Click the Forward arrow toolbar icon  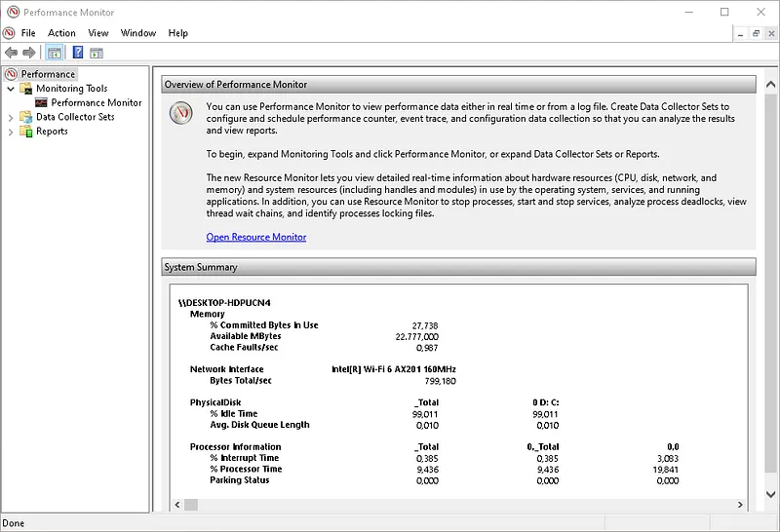29,53
